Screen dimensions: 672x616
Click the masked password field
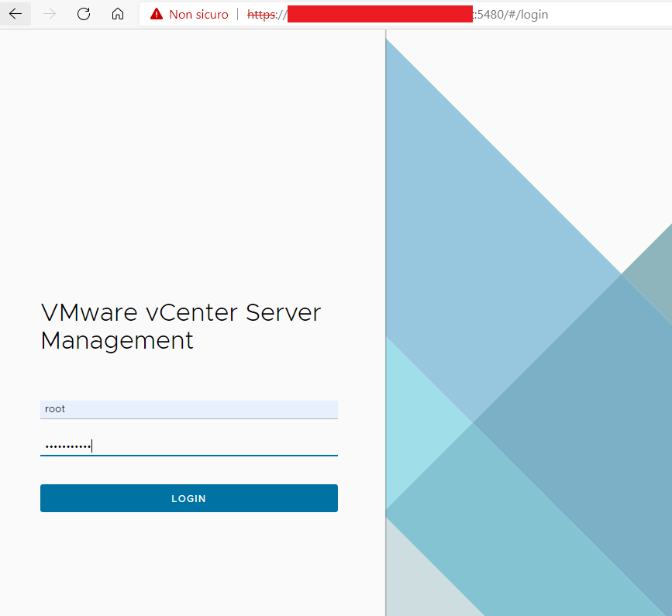coord(189,446)
